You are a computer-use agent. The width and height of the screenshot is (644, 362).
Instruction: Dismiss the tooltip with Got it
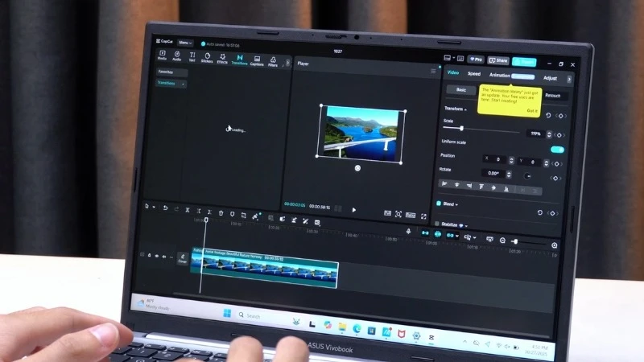tap(532, 111)
